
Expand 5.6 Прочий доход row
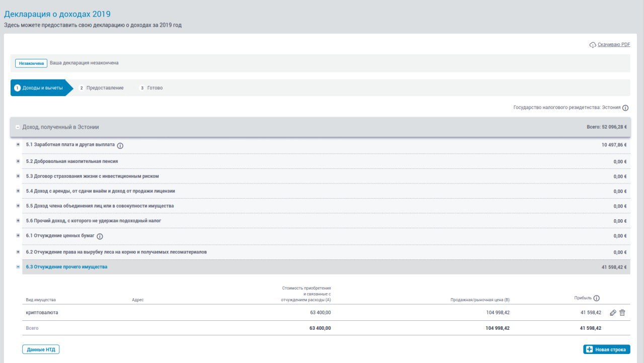18,221
